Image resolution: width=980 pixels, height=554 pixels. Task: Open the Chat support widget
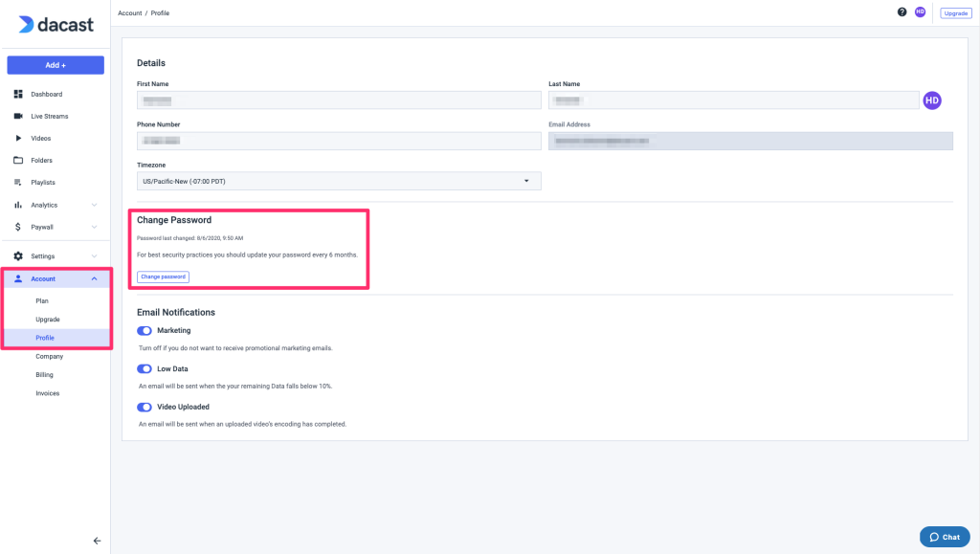tap(944, 537)
